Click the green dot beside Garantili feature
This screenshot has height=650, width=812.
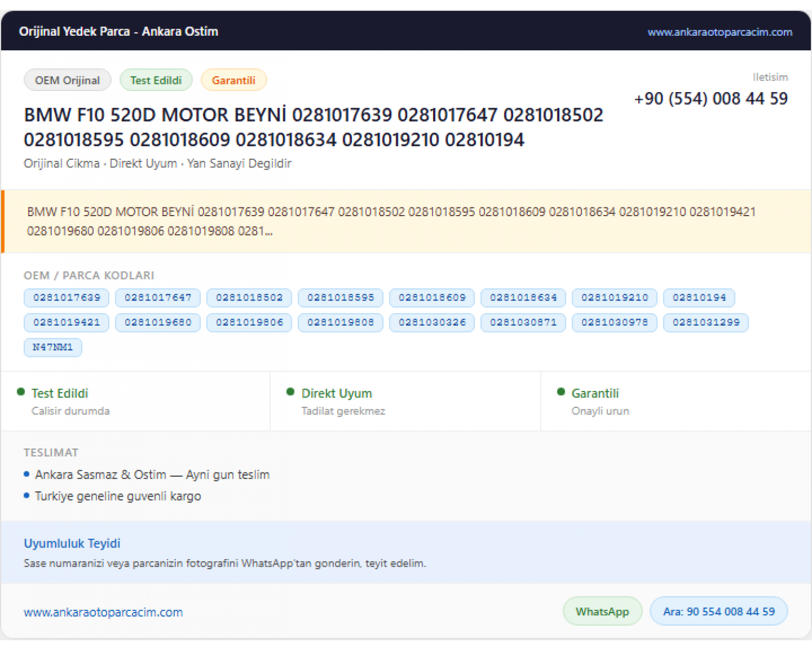pyautogui.click(x=561, y=392)
